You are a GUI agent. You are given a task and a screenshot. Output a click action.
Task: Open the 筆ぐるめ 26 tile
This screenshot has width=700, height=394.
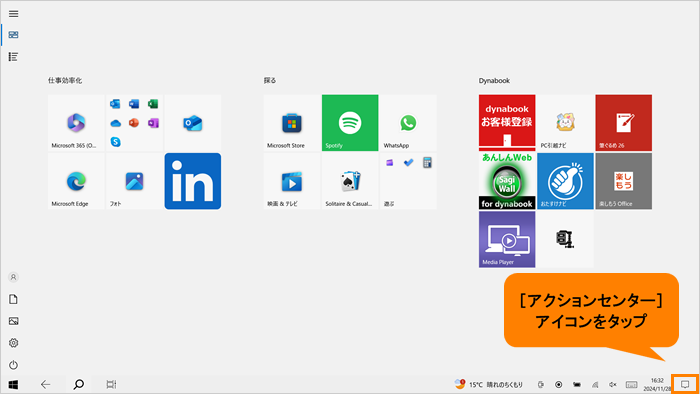(x=624, y=123)
